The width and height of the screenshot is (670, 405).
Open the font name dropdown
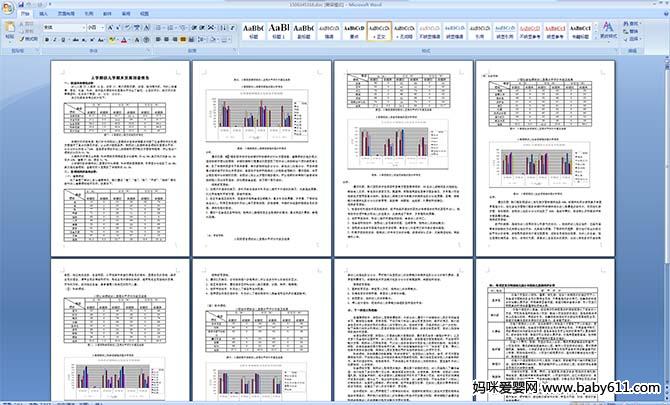click(87, 28)
